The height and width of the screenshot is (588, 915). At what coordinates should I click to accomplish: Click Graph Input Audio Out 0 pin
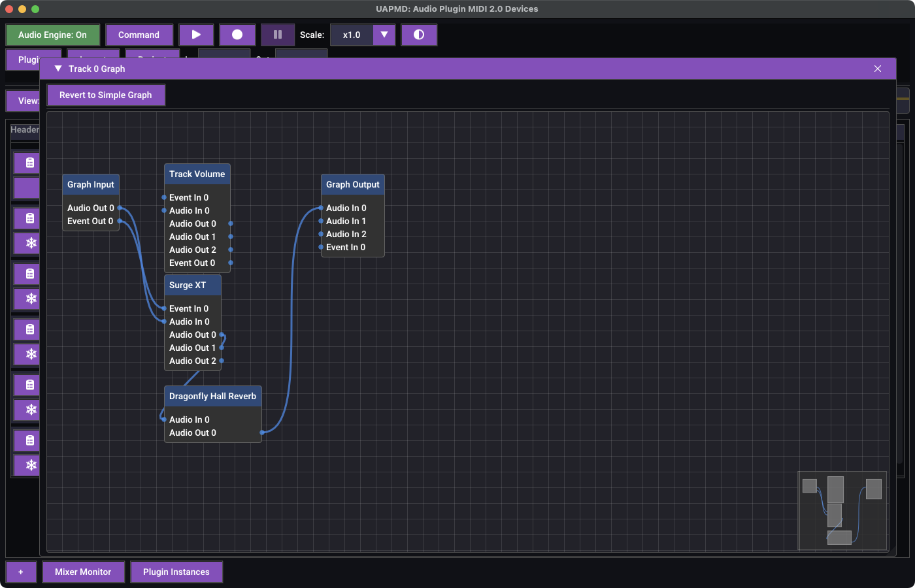click(120, 208)
